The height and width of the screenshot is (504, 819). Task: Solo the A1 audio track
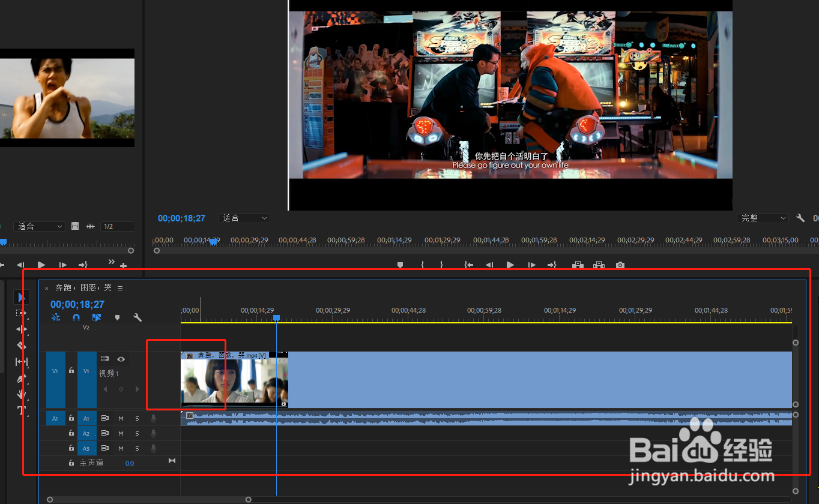(x=137, y=418)
